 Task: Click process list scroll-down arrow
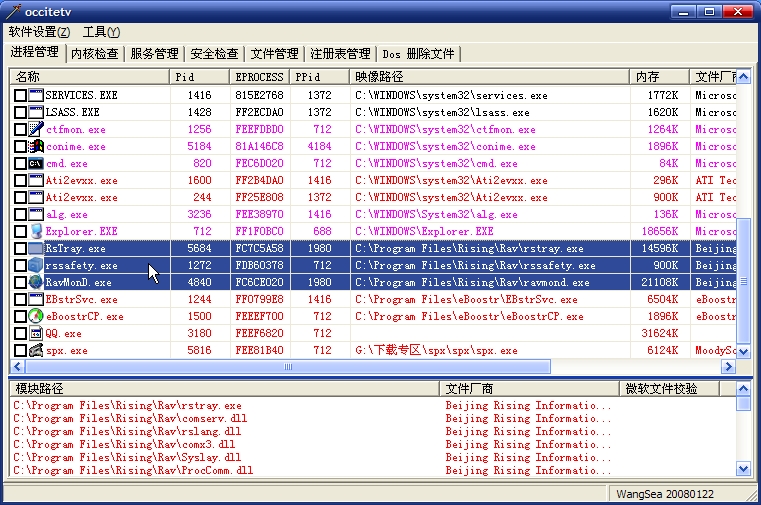pyautogui.click(x=743, y=351)
